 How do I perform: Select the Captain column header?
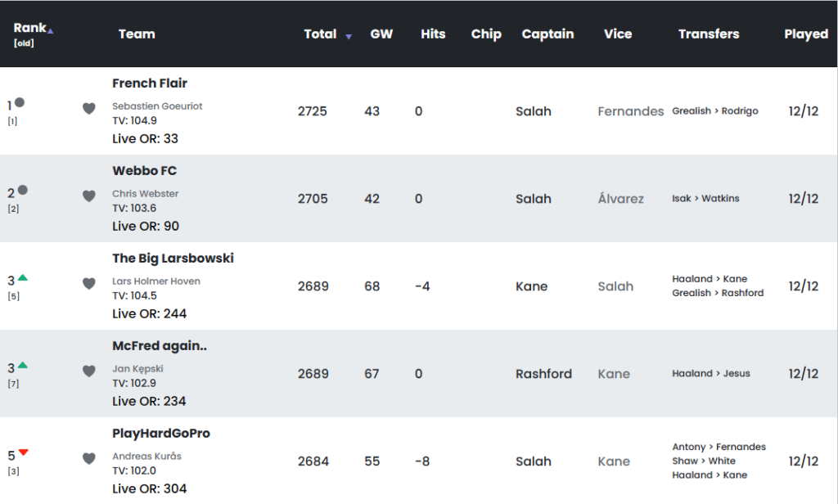click(547, 34)
